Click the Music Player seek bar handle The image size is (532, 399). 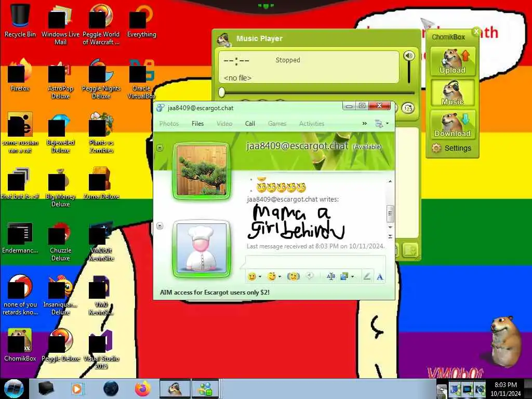221,92
